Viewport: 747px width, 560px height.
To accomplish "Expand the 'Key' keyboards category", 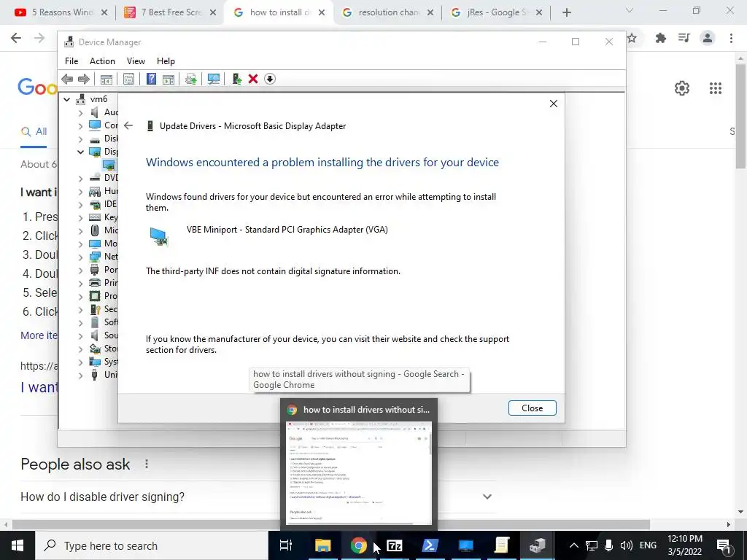I will [80, 217].
